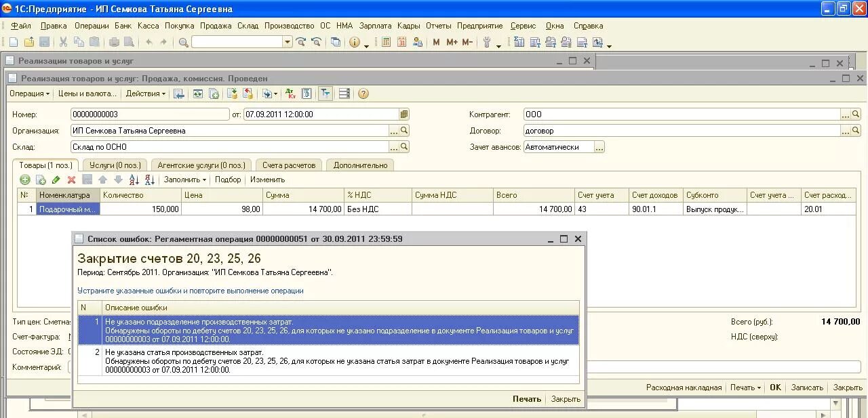
Task: Switch to the Дополнительно tab
Action: click(x=360, y=165)
